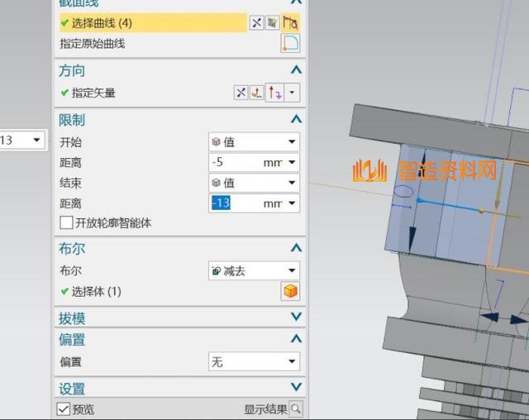The image size is (529, 420).
Task: Click the 选择体 (1) row
Action: click(90, 292)
